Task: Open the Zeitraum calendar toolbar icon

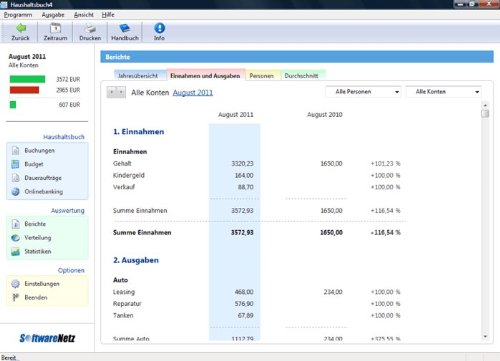Action: coord(55,28)
